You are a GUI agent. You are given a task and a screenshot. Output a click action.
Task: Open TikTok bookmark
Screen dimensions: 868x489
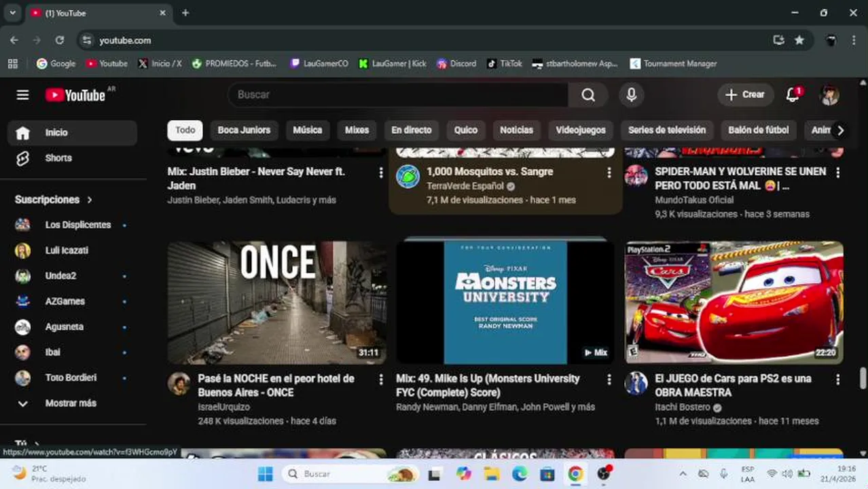pos(504,64)
